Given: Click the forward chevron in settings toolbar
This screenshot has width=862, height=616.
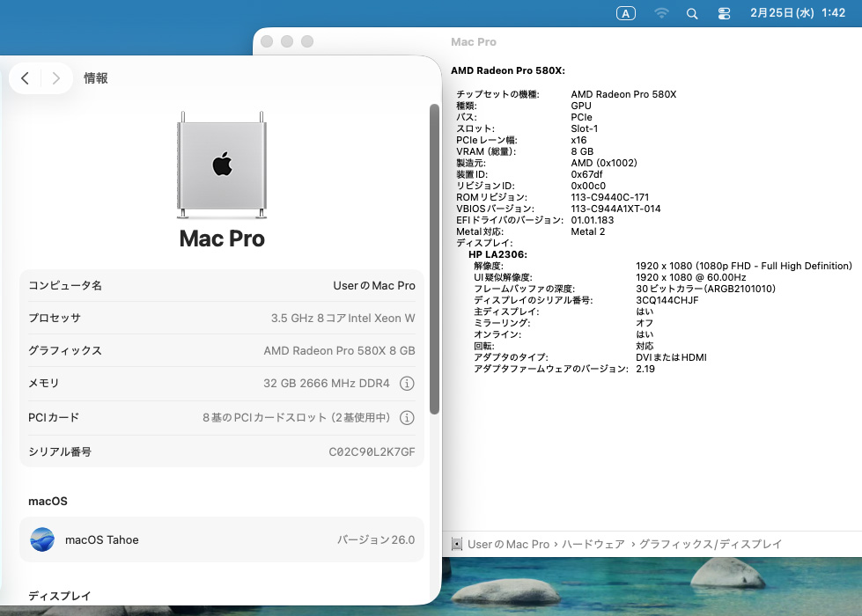Looking at the screenshot, I should coord(56,78).
